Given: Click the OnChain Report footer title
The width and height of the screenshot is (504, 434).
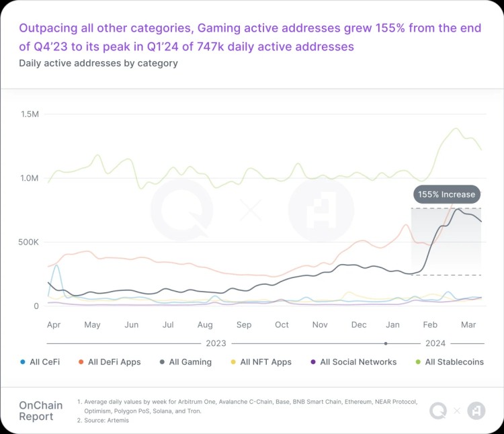Looking at the screenshot, I should click(x=41, y=411).
